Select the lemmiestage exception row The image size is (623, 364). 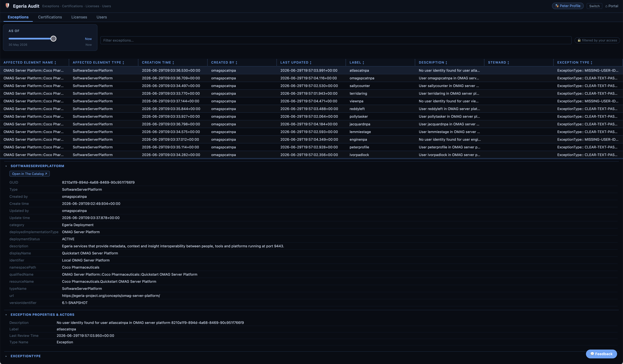311,132
